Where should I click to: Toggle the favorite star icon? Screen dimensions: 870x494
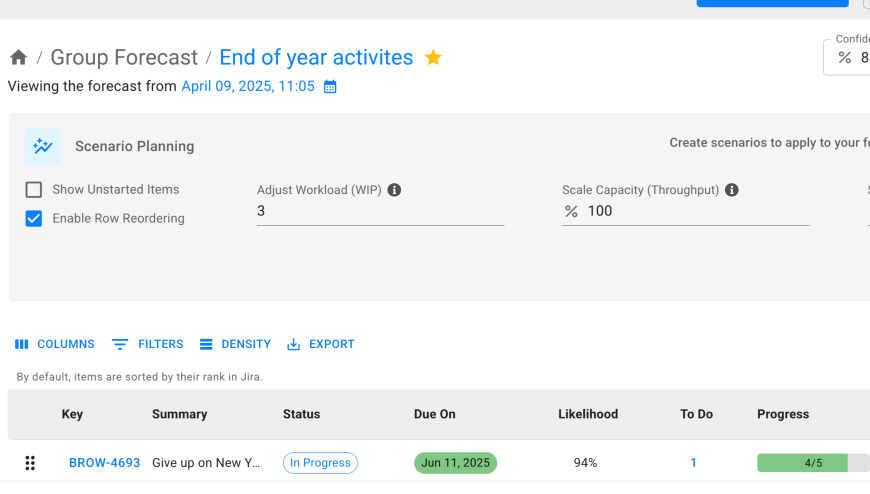point(433,58)
